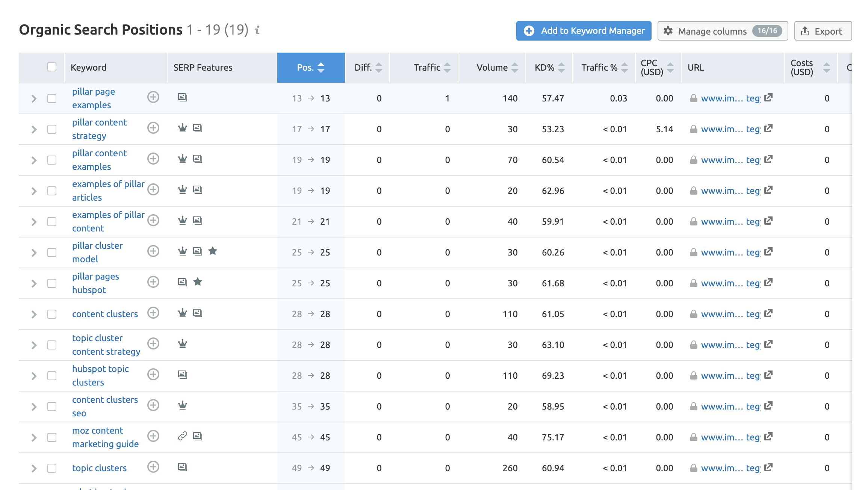Viewport: 868px width, 490px height.
Task: Check the box for 'pillar content examples'
Action: click(x=52, y=160)
